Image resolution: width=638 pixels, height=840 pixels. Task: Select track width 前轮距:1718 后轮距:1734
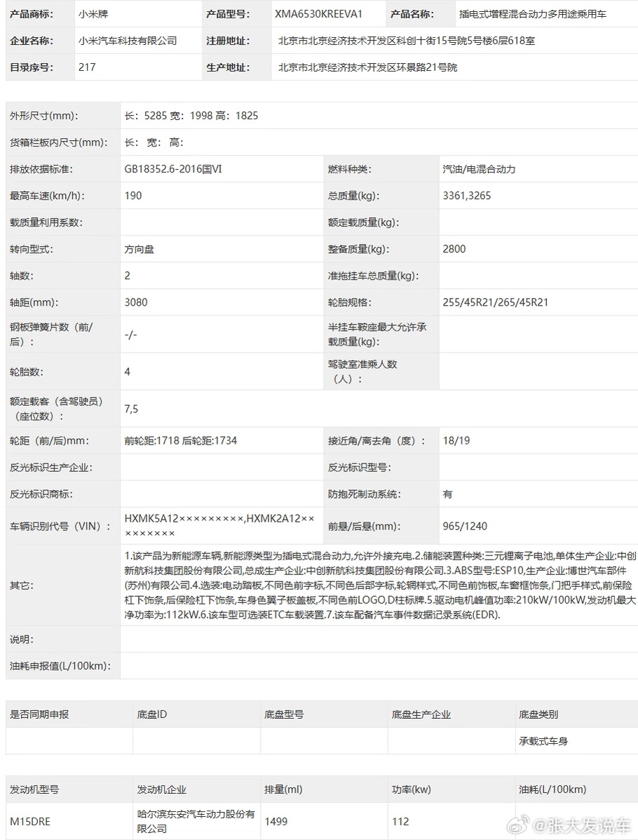tap(180, 441)
